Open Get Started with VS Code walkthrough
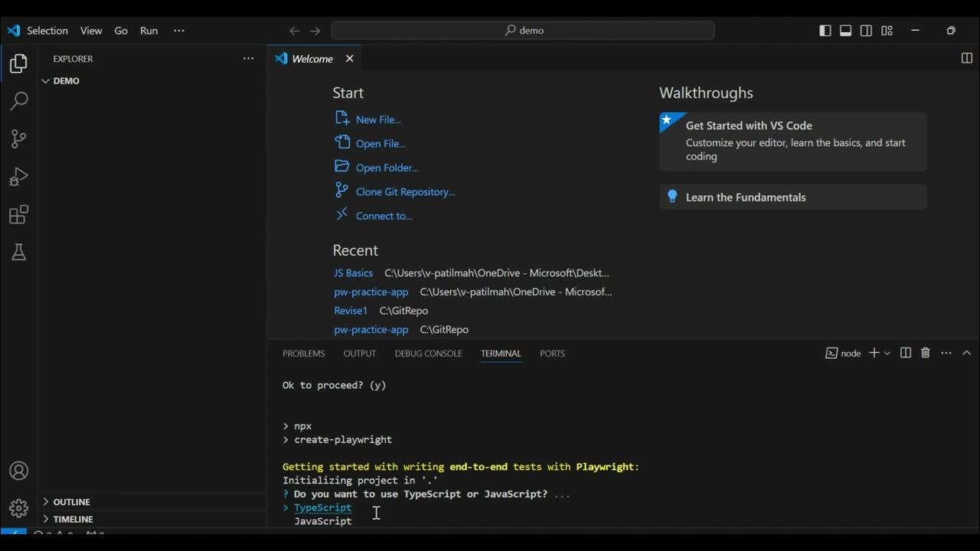The image size is (980, 551). (792, 141)
